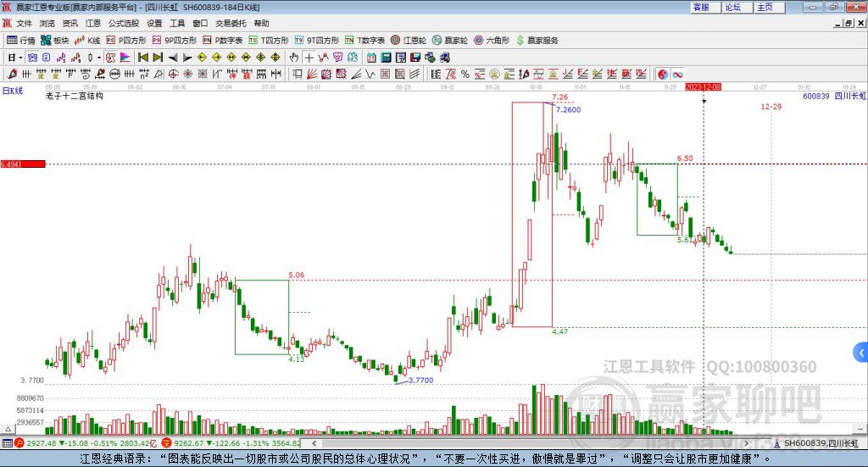
Task: Step chart left with the black left arrow
Action: [x=173, y=58]
